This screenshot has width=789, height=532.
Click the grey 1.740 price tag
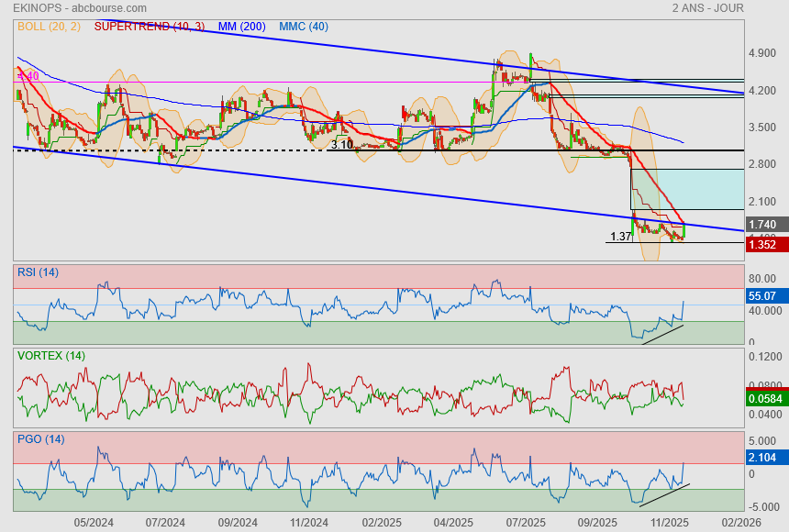(x=763, y=225)
